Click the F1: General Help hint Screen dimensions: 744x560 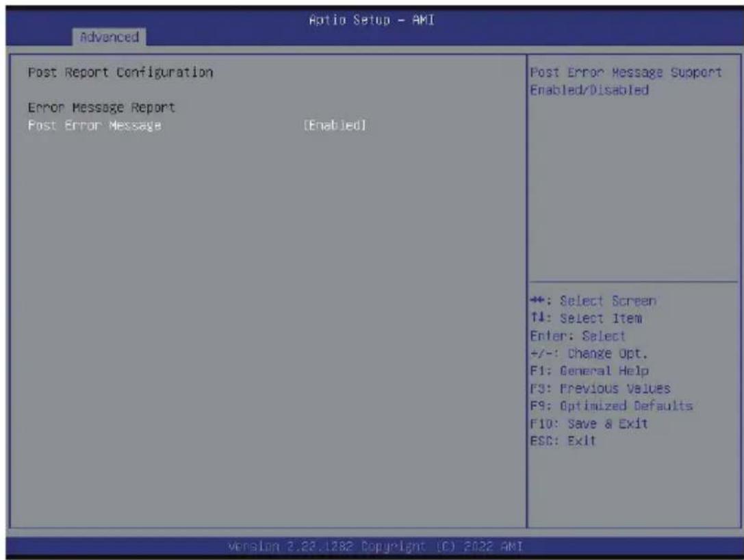(589, 371)
